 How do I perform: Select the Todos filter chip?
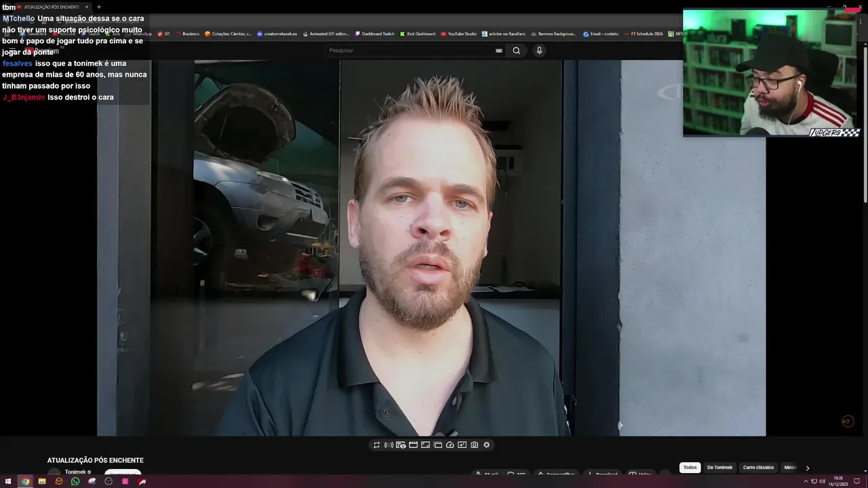click(x=690, y=468)
